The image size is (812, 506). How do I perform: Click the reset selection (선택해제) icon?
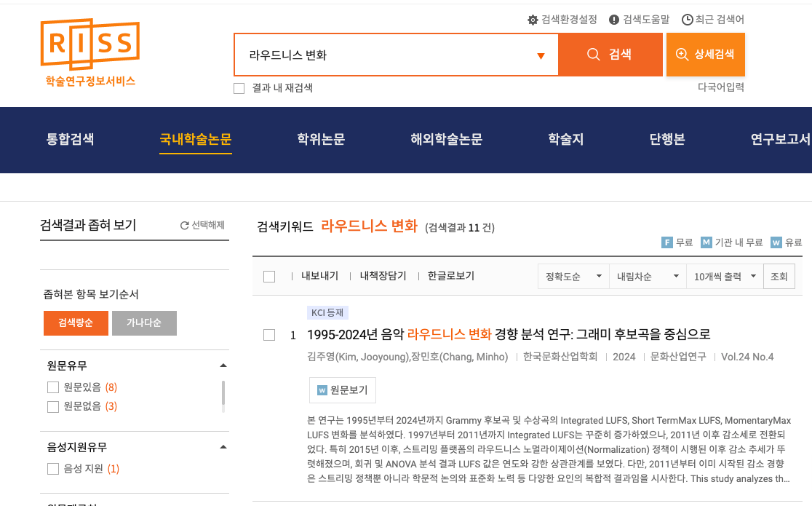click(x=185, y=226)
